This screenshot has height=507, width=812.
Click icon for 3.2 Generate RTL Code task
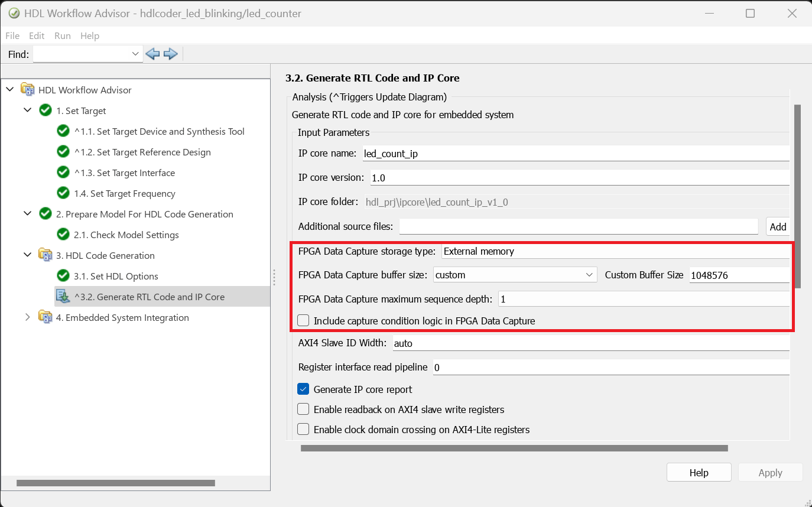click(63, 297)
